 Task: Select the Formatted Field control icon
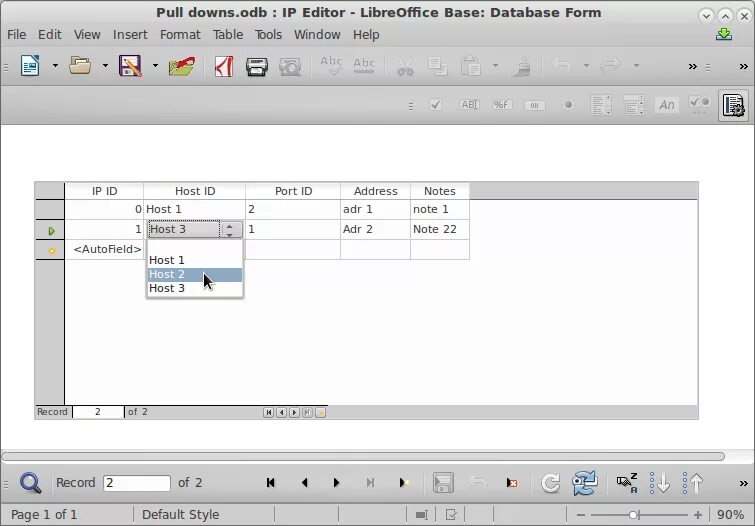pos(501,105)
